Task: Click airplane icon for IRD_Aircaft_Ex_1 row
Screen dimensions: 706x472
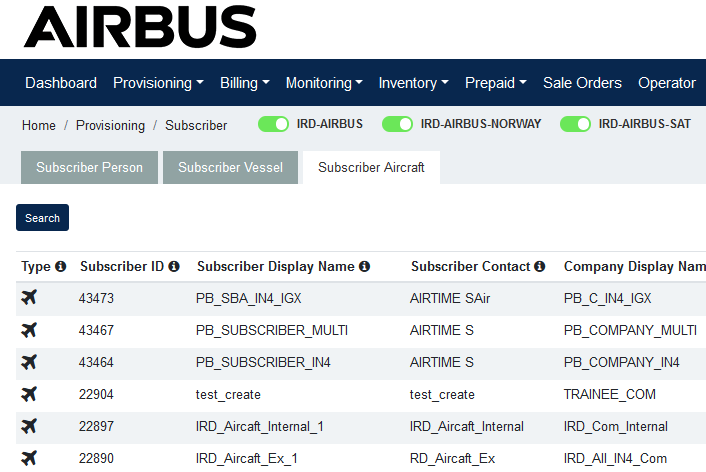Action: 29,458
